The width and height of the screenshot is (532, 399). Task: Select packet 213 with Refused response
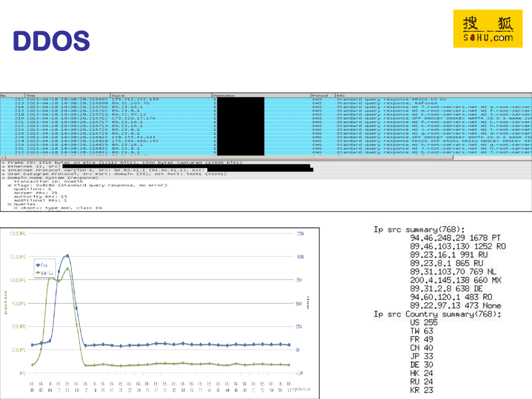[x=156, y=103]
